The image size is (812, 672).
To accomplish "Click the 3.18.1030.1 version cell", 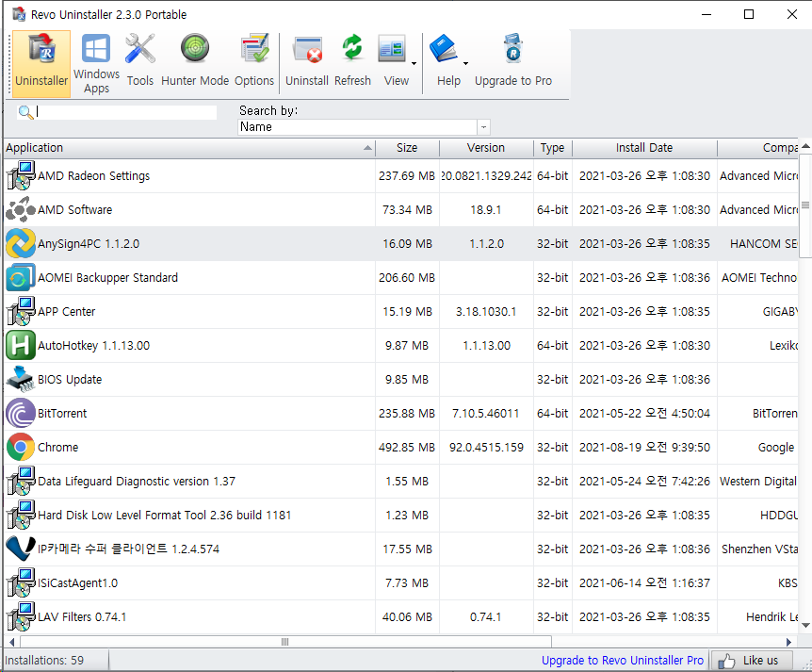I will pos(486,312).
